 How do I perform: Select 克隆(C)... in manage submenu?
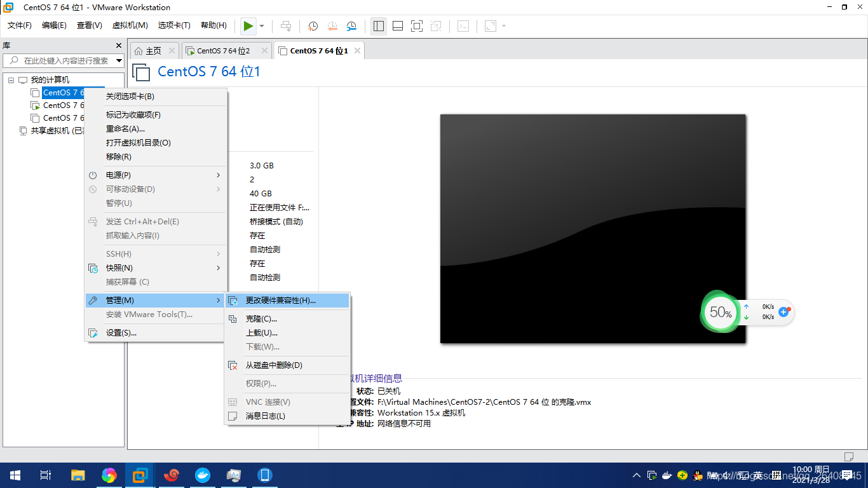287,319
